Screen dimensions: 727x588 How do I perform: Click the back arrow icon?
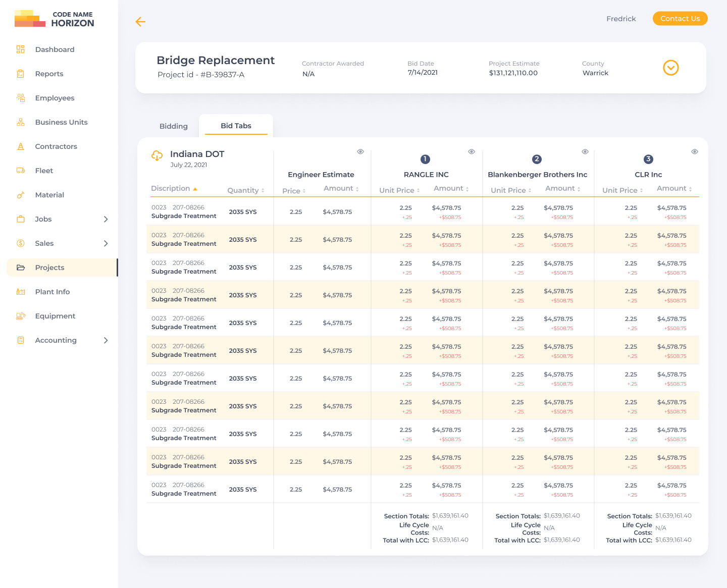point(140,22)
